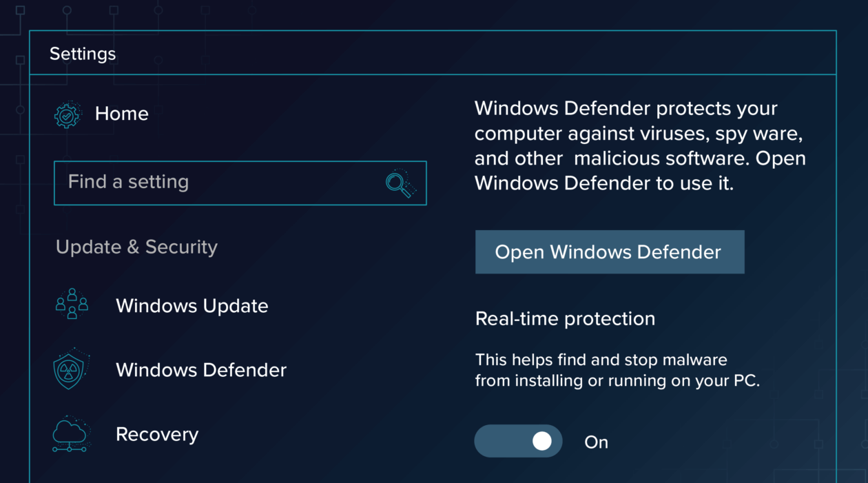Select Windows Defender in the sidebar
The image size is (868, 483).
coord(200,370)
